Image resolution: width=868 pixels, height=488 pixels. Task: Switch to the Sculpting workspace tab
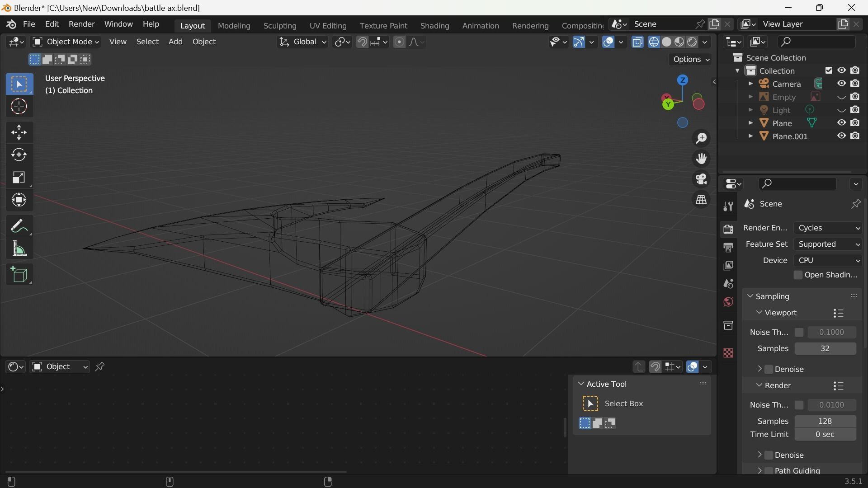click(279, 26)
